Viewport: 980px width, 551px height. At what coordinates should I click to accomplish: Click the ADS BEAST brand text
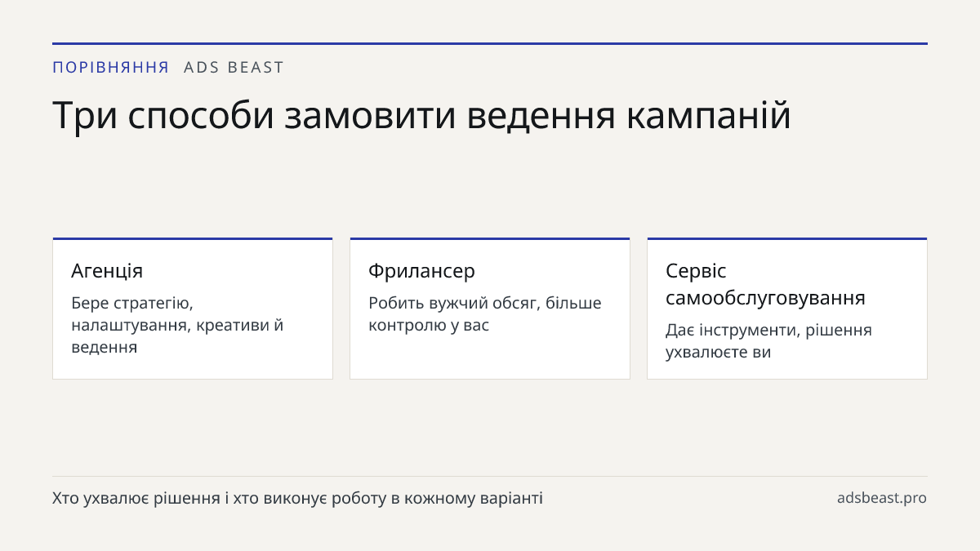[x=234, y=68]
